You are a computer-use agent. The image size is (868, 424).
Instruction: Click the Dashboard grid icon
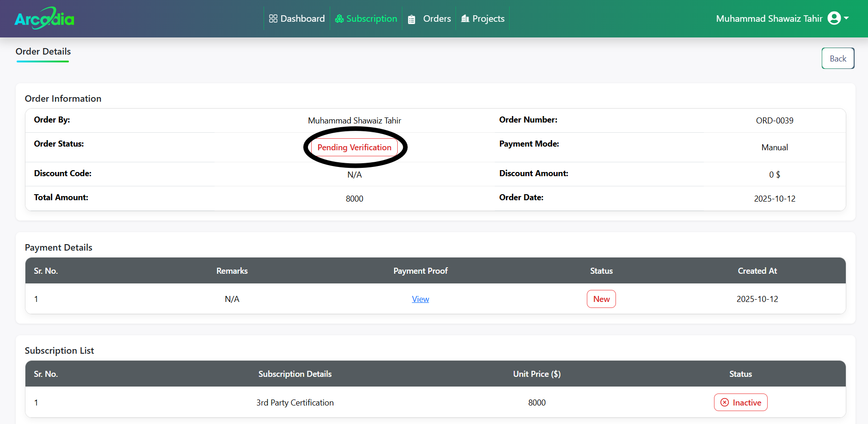tap(273, 18)
